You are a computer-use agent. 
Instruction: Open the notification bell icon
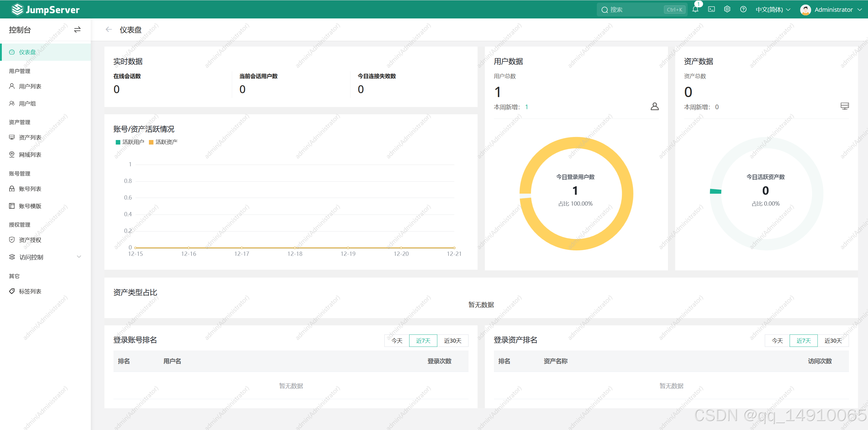pos(695,9)
